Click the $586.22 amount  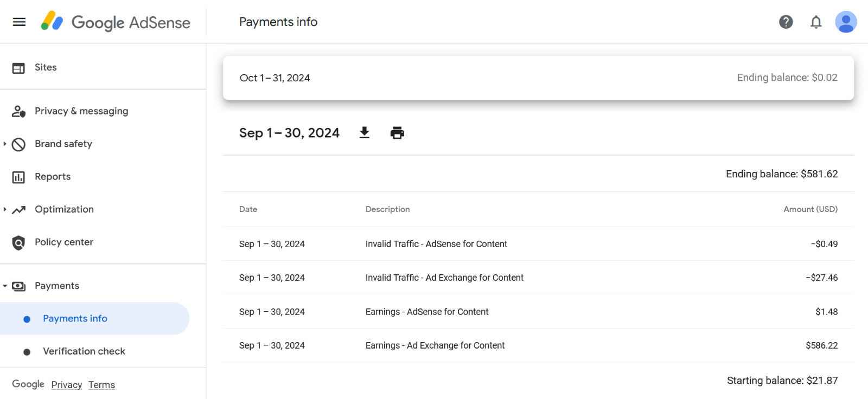click(x=822, y=345)
